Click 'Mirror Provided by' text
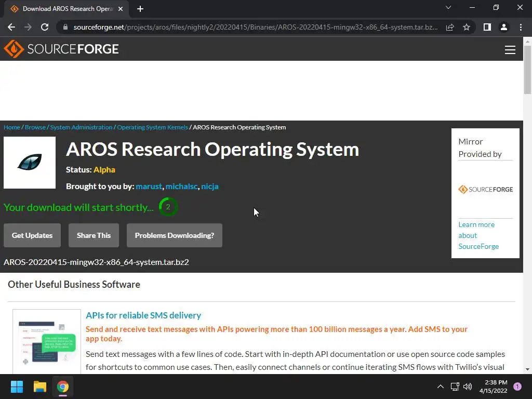This screenshot has height=399, width=532. [480, 148]
